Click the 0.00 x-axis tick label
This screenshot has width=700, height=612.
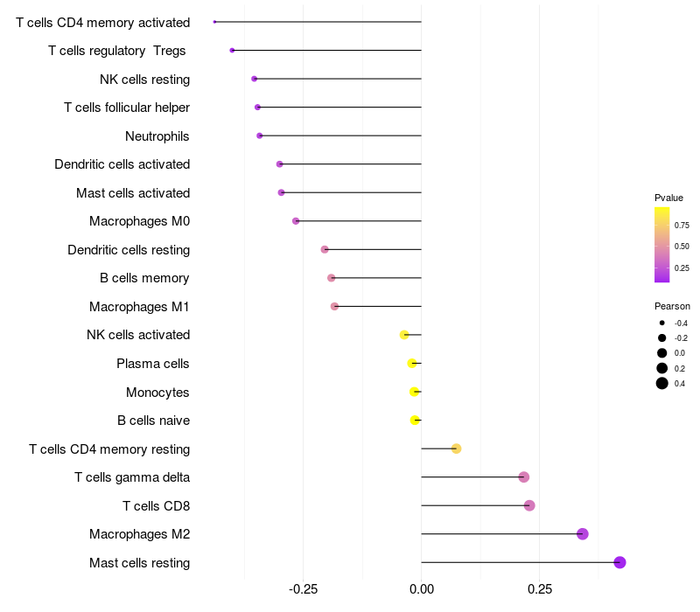[422, 589]
